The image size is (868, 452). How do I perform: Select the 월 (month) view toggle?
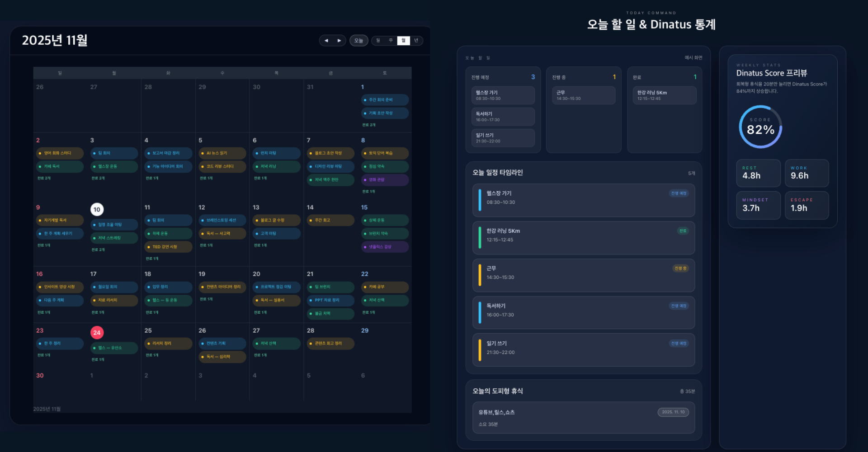pyautogui.click(x=403, y=41)
